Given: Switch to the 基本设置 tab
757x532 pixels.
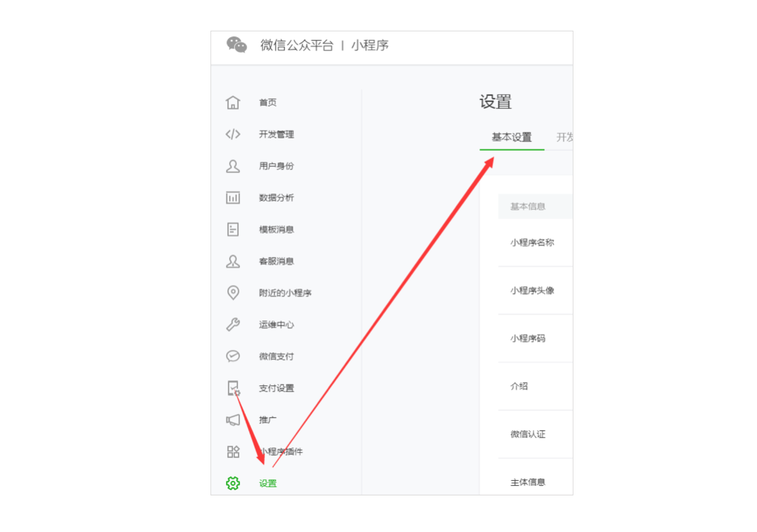Looking at the screenshot, I should (x=512, y=137).
